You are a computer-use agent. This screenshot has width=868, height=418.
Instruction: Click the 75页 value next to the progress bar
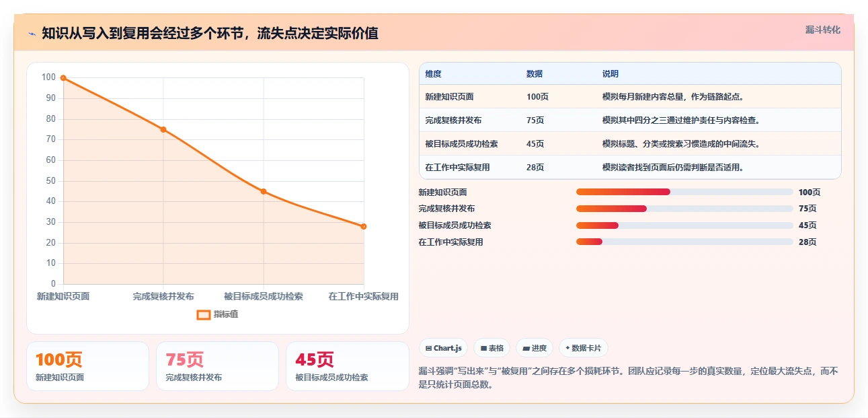(807, 209)
